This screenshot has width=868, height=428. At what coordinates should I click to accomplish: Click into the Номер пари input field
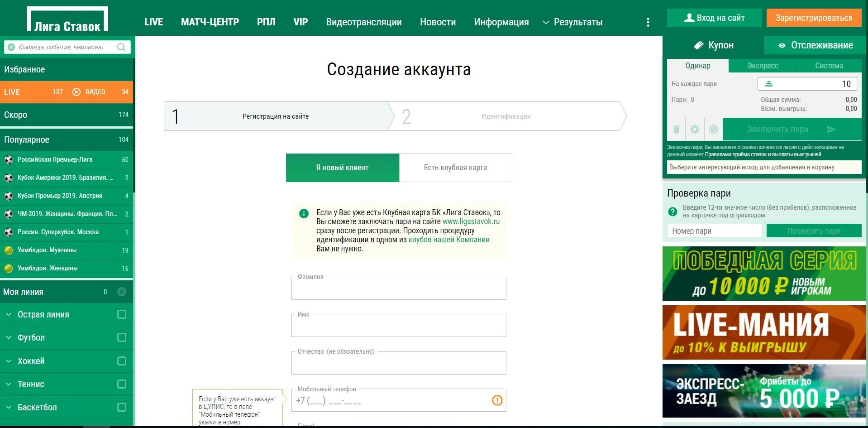[714, 231]
